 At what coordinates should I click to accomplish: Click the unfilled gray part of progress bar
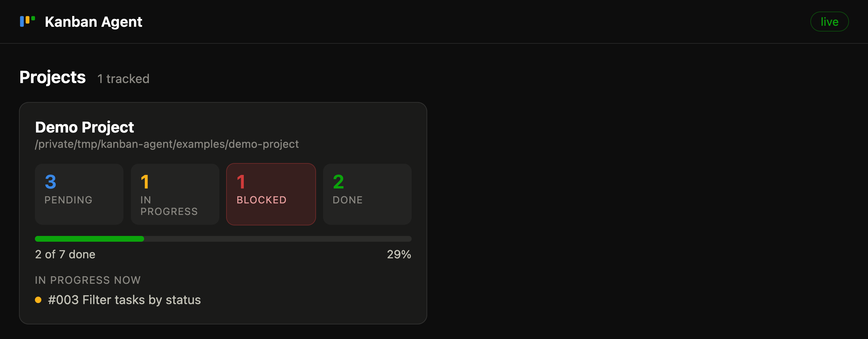[278, 239]
